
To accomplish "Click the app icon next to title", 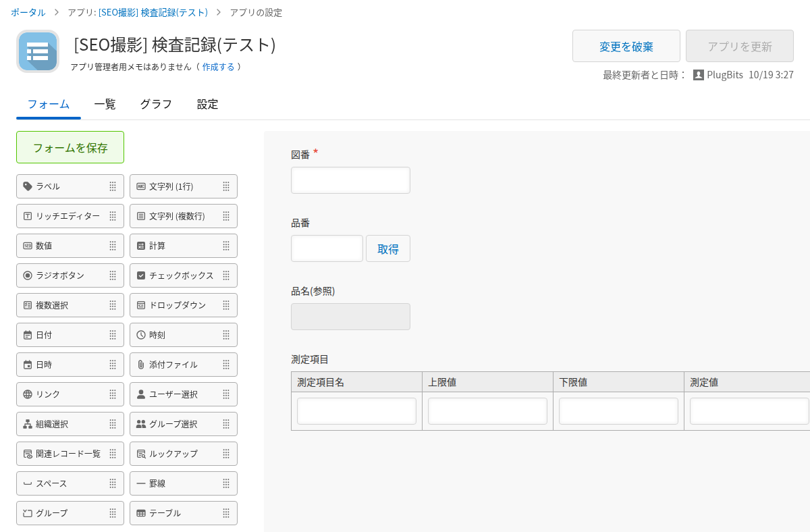I will click(x=38, y=51).
